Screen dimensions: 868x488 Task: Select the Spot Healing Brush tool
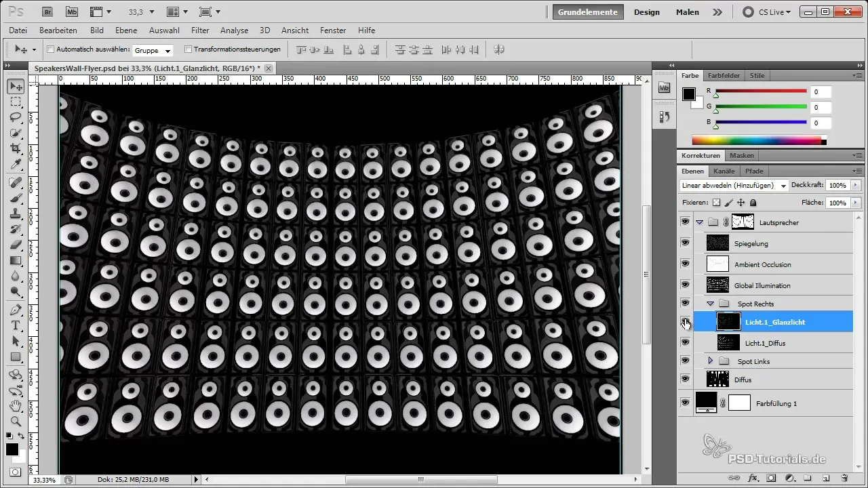(x=15, y=183)
